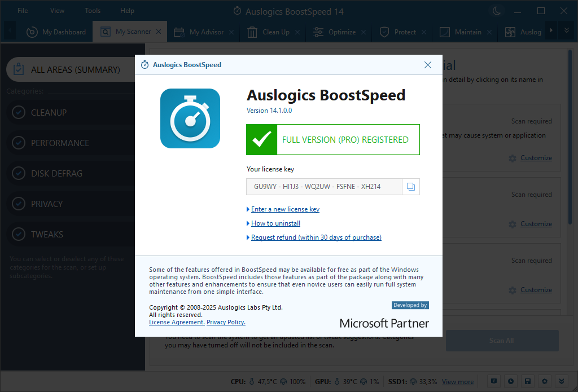Open the Tools menu
Screen dimensions: 578x392
coord(93,11)
